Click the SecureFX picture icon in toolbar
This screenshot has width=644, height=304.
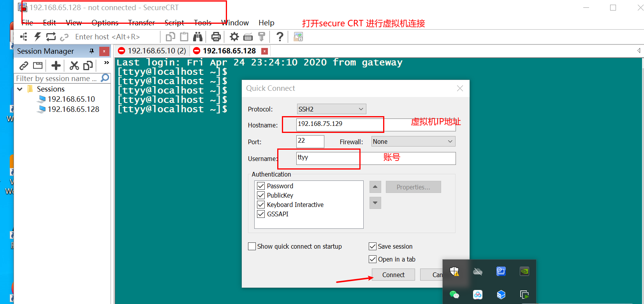(298, 37)
